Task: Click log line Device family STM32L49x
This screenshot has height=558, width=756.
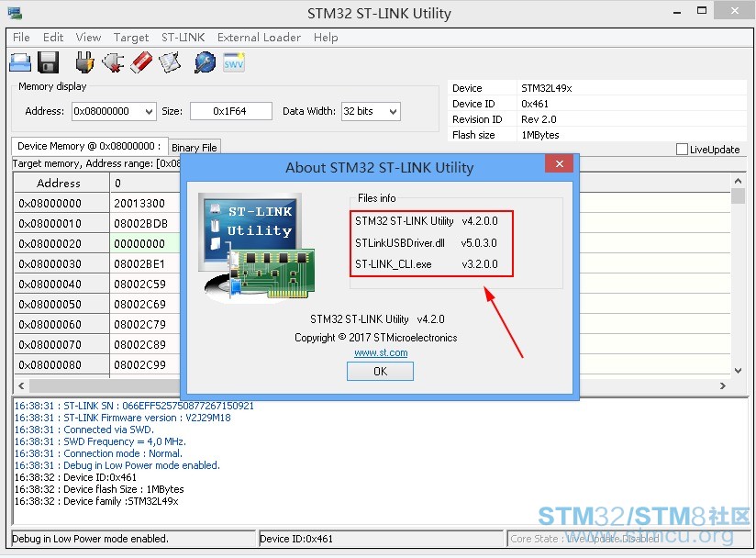Action: coord(96,502)
